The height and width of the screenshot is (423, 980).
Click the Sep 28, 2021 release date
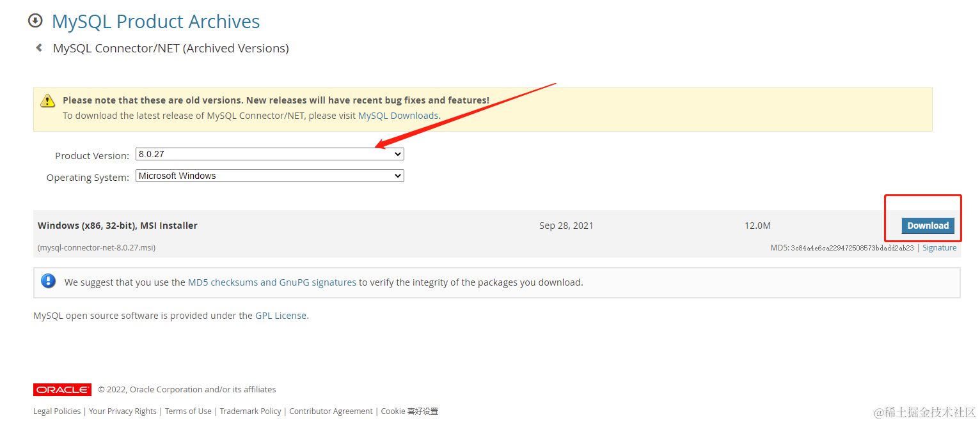coord(566,226)
